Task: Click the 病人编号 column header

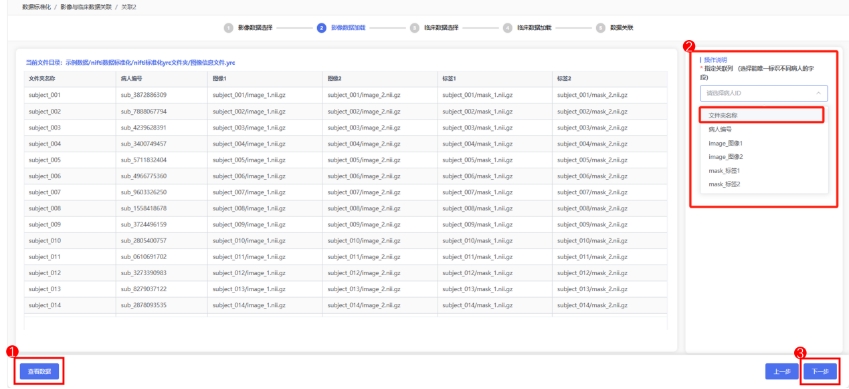Action: click(162, 79)
